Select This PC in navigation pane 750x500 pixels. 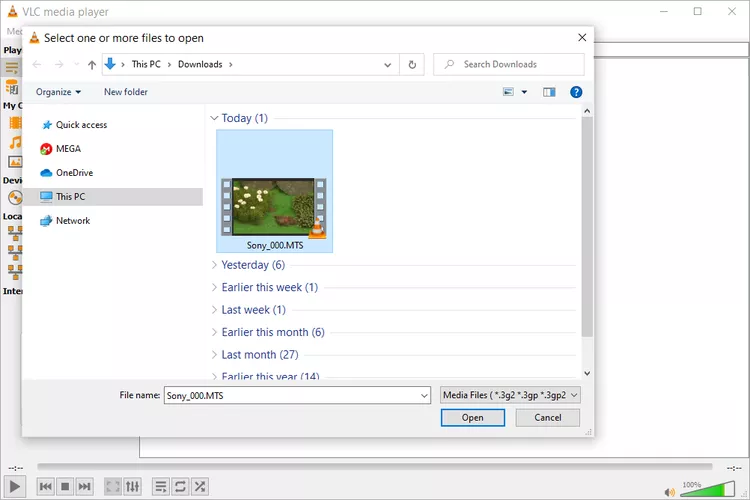[x=113, y=197]
